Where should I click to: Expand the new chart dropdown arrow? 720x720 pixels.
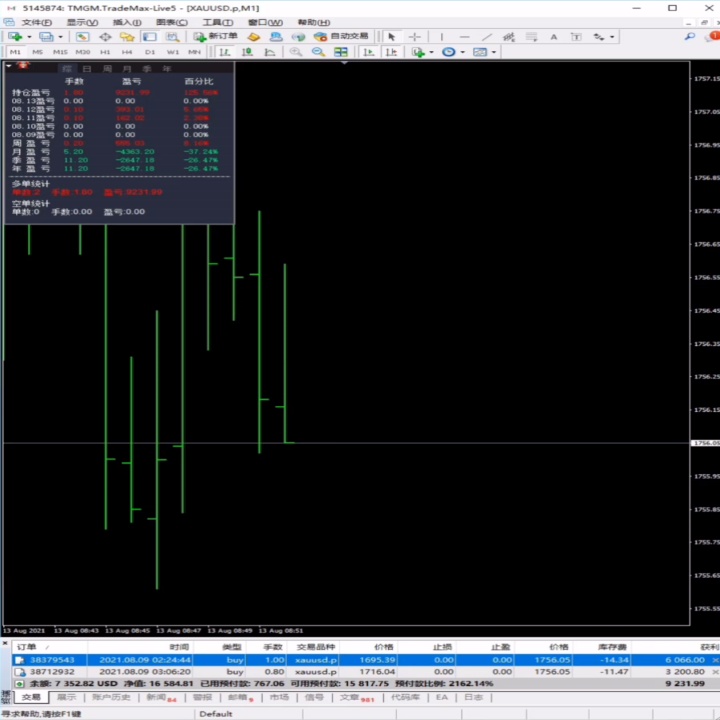point(29,37)
